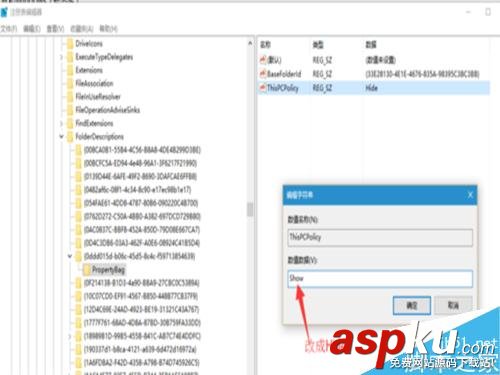The image size is (500, 375).
Task: Click the DriveIcons folder icon
Action: click(x=70, y=44)
